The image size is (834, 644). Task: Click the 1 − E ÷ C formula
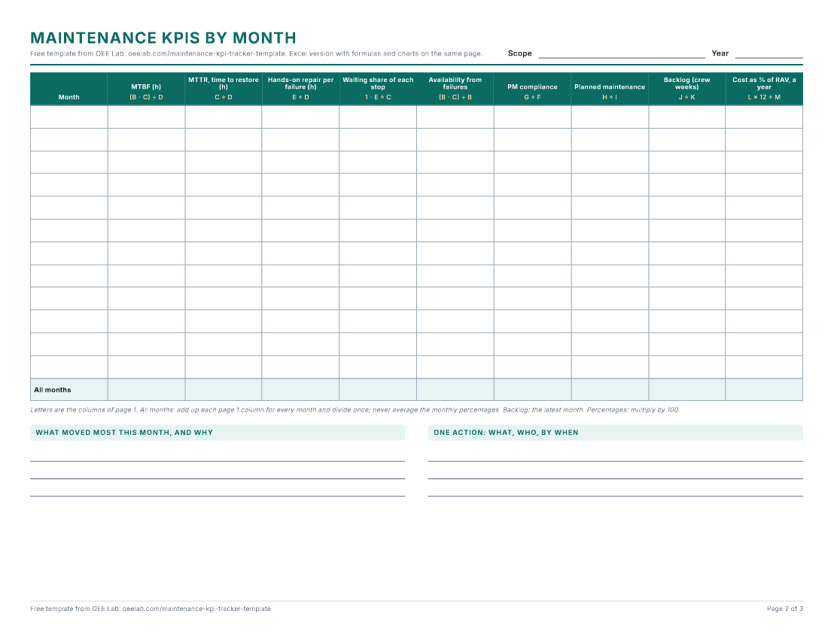[378, 97]
